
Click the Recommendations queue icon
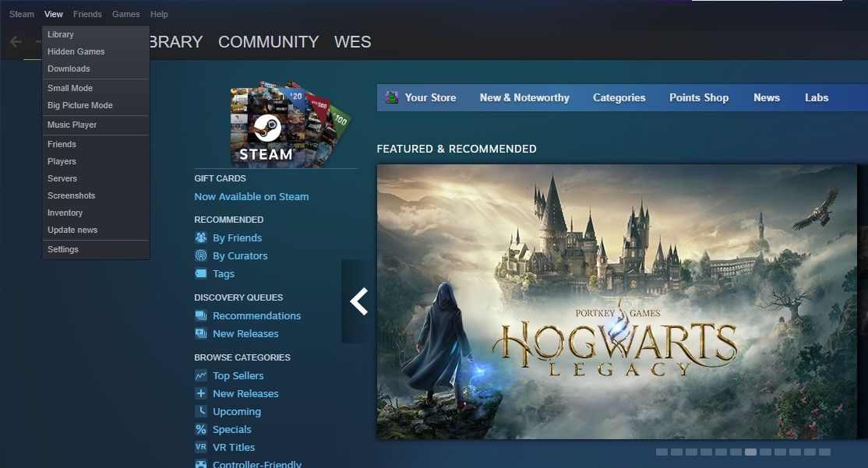click(x=201, y=315)
